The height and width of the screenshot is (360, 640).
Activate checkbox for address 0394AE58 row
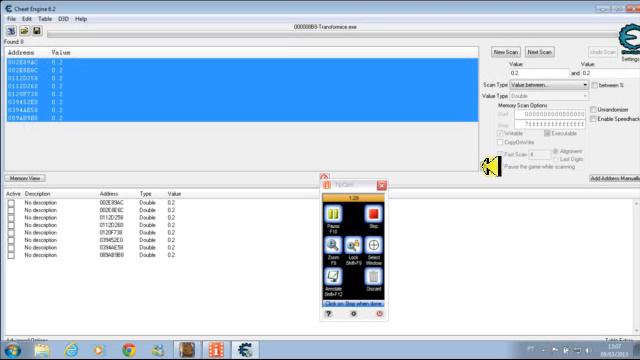point(11,248)
